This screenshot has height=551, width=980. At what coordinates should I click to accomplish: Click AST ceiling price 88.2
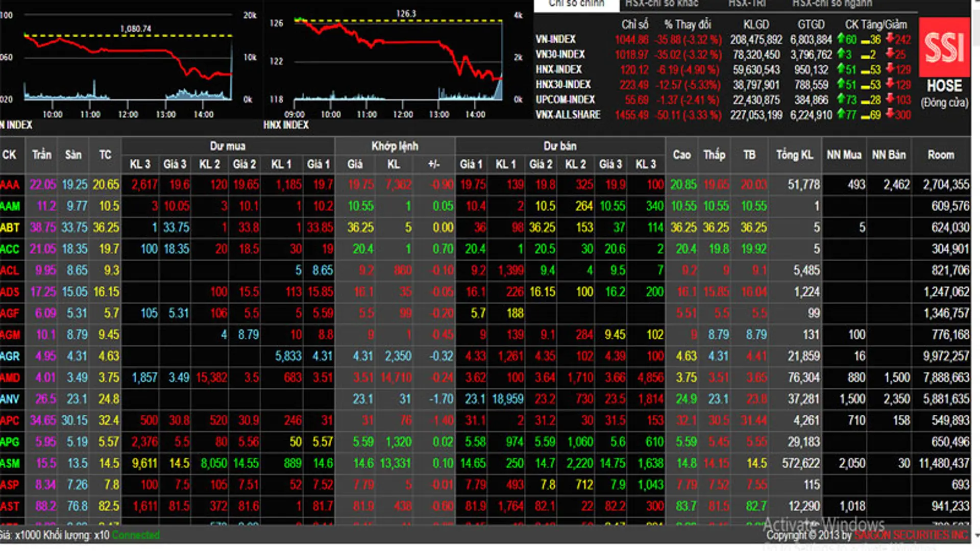click(x=45, y=506)
